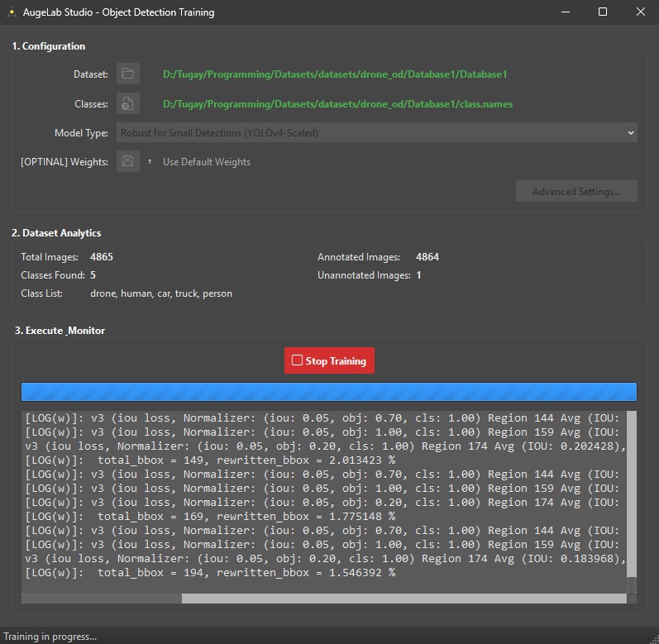Click the blue training progress bar

(x=328, y=392)
